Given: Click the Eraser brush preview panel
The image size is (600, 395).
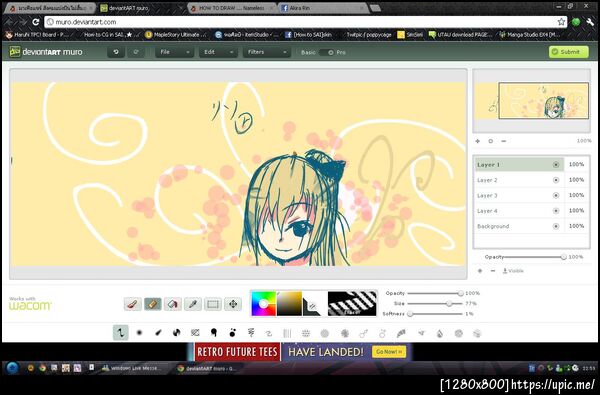Looking at the screenshot, I should tap(352, 304).
